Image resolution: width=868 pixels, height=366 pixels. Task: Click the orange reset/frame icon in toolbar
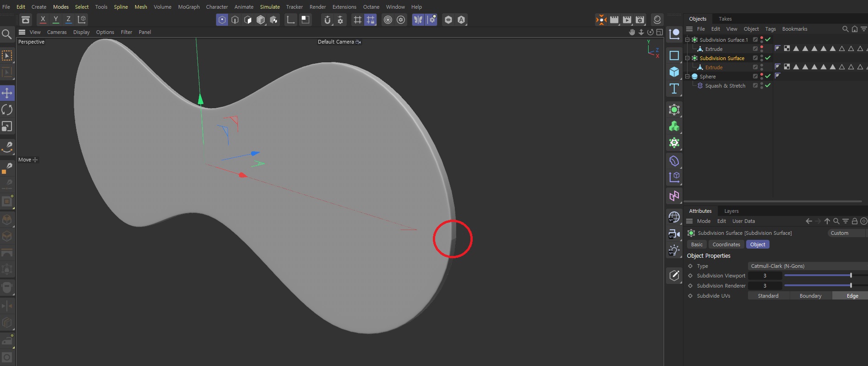click(601, 20)
